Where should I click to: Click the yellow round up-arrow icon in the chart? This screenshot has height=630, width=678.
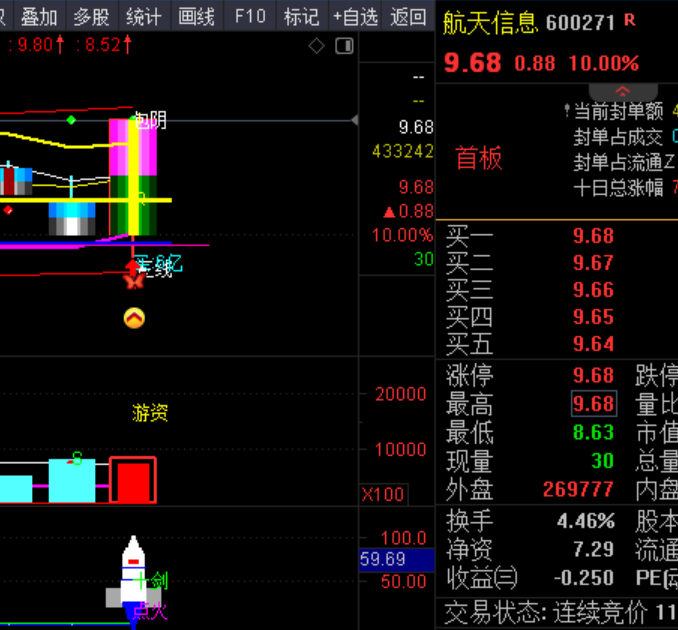134,318
